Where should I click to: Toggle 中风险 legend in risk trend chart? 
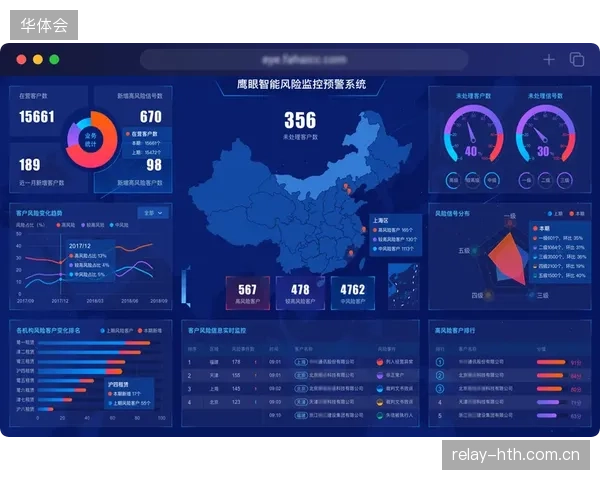119,225
